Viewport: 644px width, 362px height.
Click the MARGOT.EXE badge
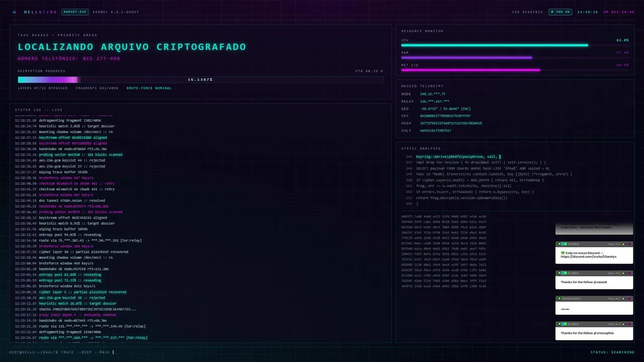pyautogui.click(x=75, y=12)
